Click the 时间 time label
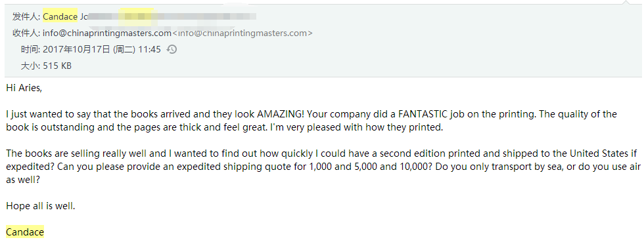 (x=30, y=49)
